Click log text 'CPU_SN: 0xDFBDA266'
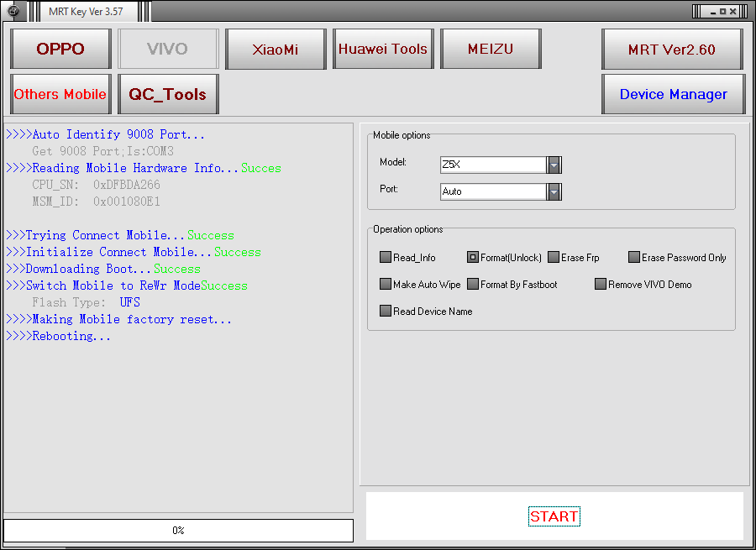756x550 pixels. click(96, 185)
